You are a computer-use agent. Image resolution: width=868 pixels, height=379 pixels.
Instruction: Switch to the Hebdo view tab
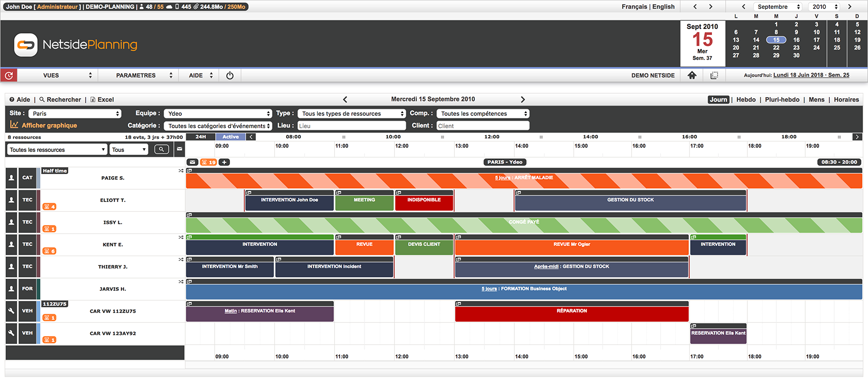[746, 100]
